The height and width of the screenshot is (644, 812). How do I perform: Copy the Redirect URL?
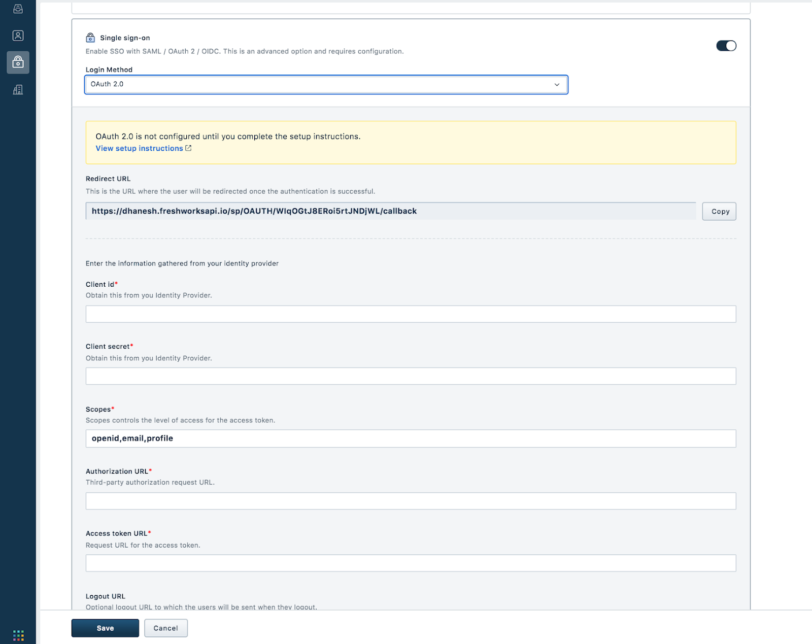[719, 211]
